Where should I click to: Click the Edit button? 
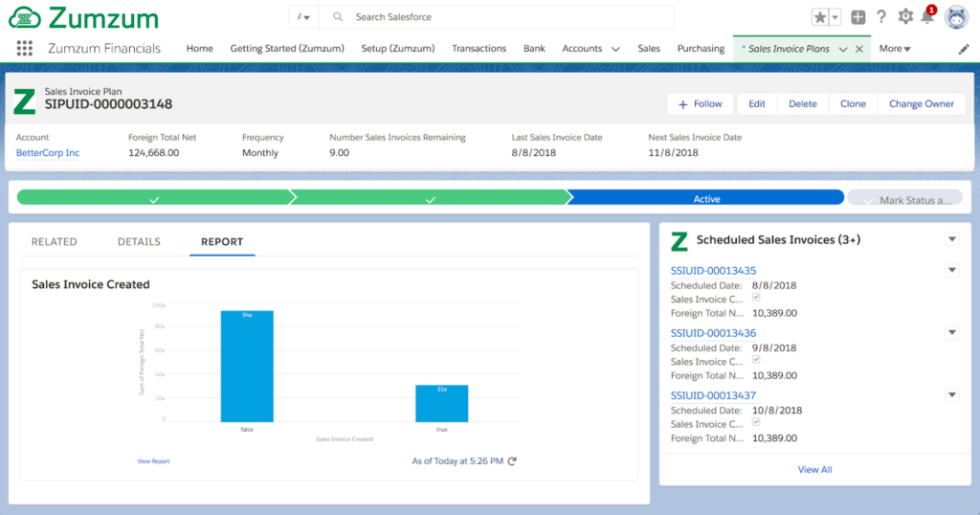tap(757, 103)
